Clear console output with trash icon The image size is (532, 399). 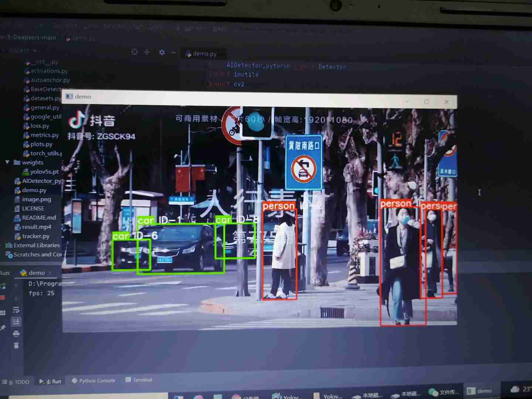[x=16, y=346]
